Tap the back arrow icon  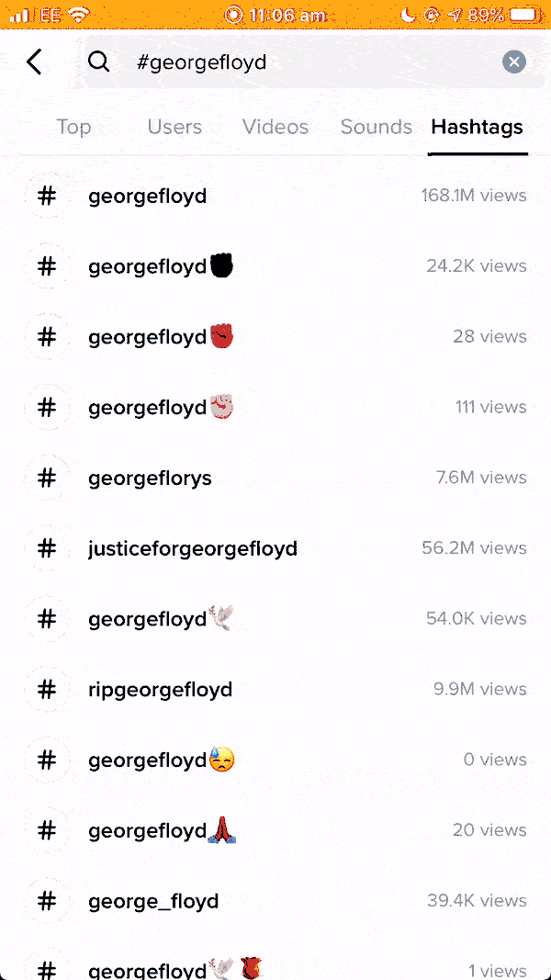[x=34, y=62]
